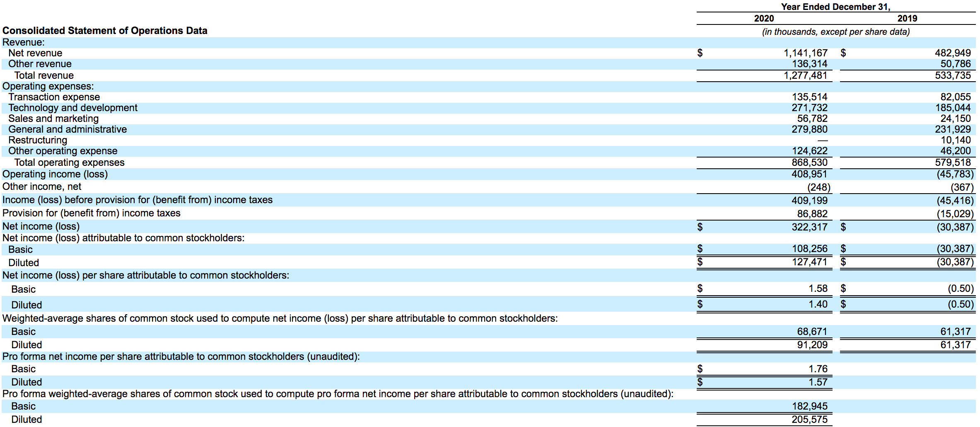980x427 pixels.
Task: Select 2020 diluted weighted-average shares 91,209
Action: pyautogui.click(x=812, y=345)
